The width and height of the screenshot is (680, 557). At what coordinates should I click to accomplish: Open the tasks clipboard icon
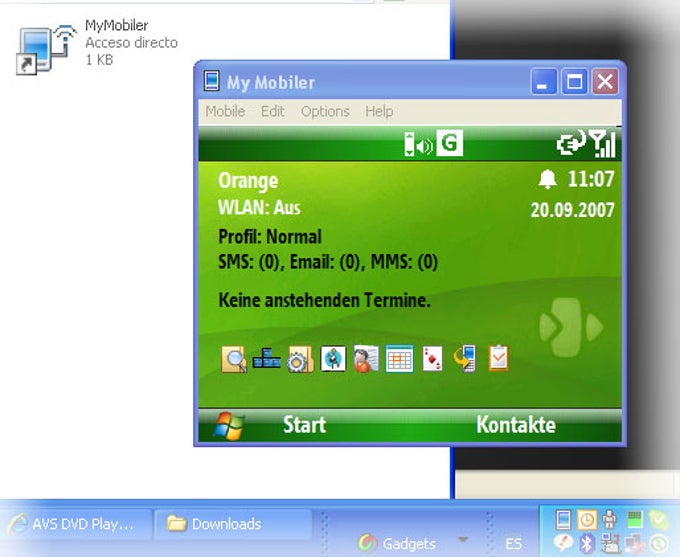point(498,358)
